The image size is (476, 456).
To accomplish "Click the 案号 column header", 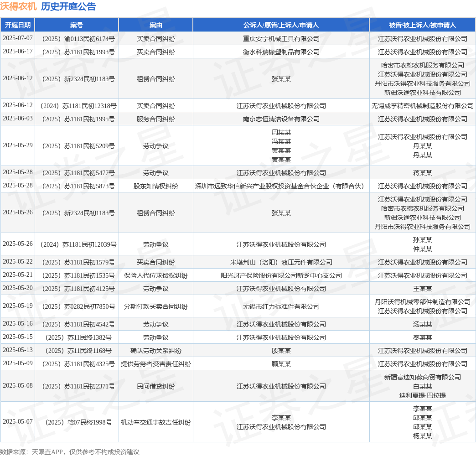I will [77, 25].
